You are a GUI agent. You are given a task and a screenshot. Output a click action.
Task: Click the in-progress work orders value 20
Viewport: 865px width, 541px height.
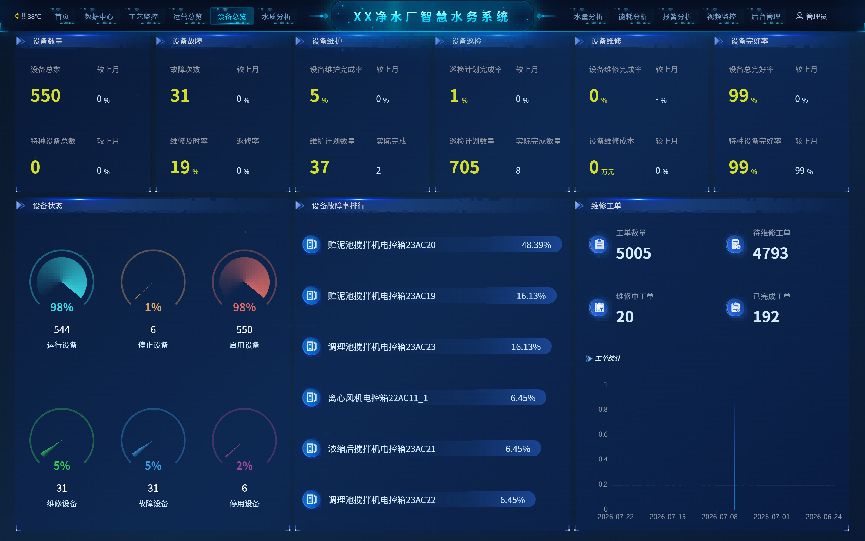tap(624, 317)
